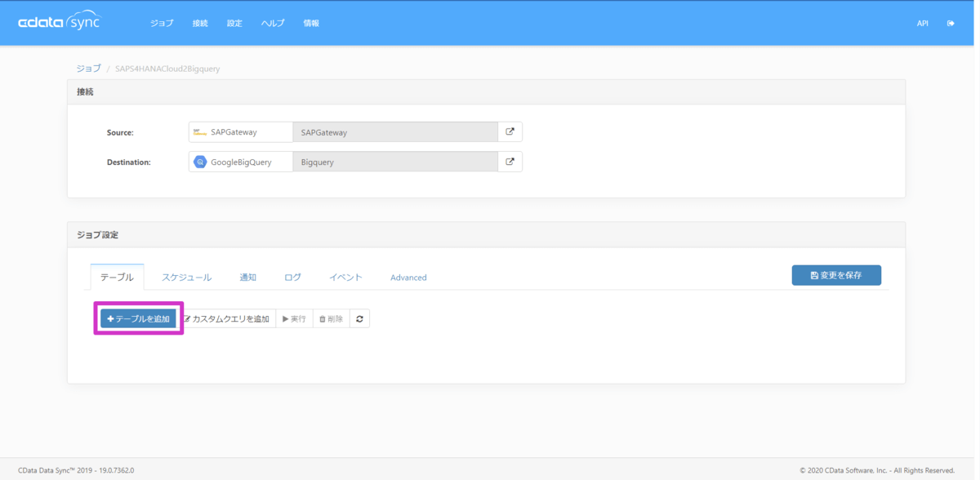Image resolution: width=980 pixels, height=480 pixels.
Task: Click the Destination: label
Action: tap(129, 162)
